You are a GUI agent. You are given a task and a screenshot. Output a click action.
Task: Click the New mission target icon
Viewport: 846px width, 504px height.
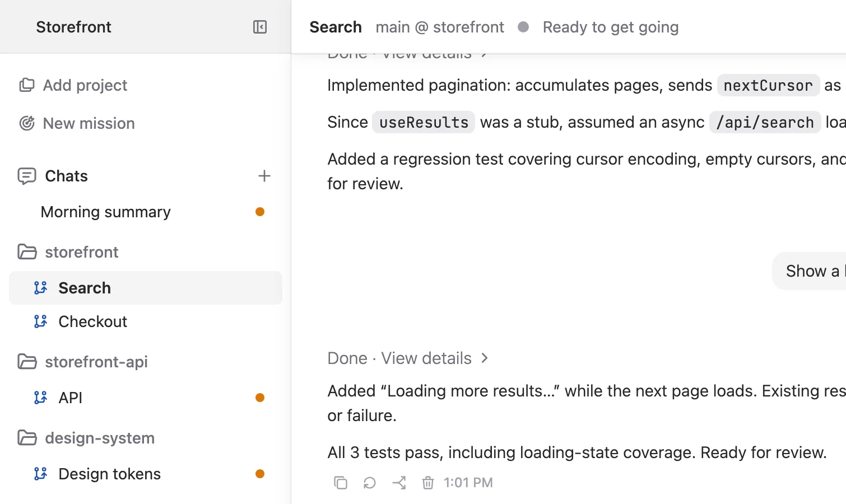tap(27, 123)
